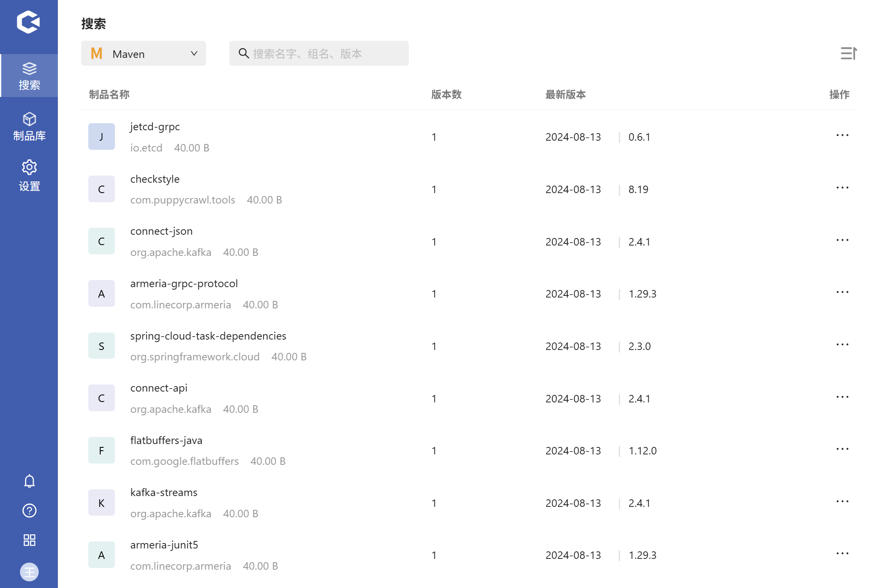This screenshot has width=878, height=588.
Task: Open the armeria-grpc-protocol artifact
Action: (x=184, y=284)
